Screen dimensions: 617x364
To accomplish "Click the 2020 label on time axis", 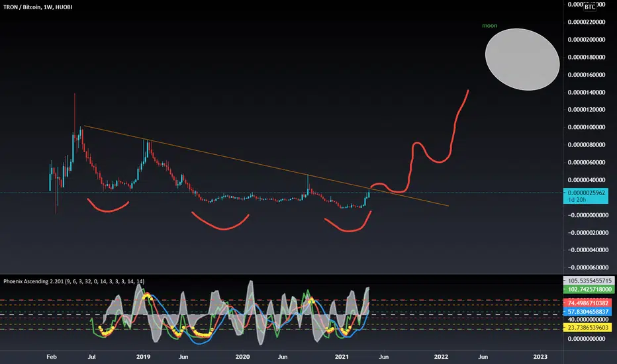I will pos(242,357).
